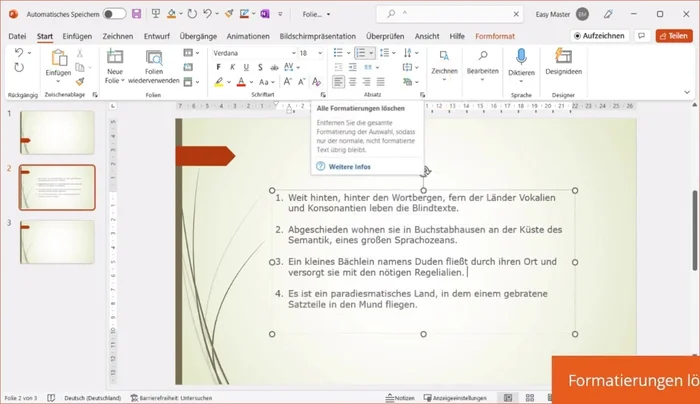The width and height of the screenshot is (700, 404).
Task: Click Decrease font size icon
Action: [302, 82]
